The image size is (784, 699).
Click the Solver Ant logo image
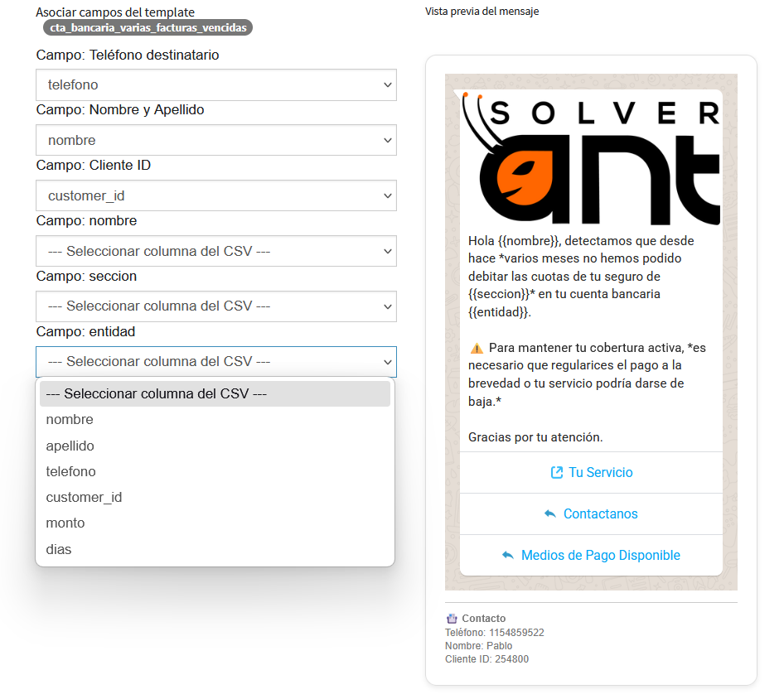point(591,158)
